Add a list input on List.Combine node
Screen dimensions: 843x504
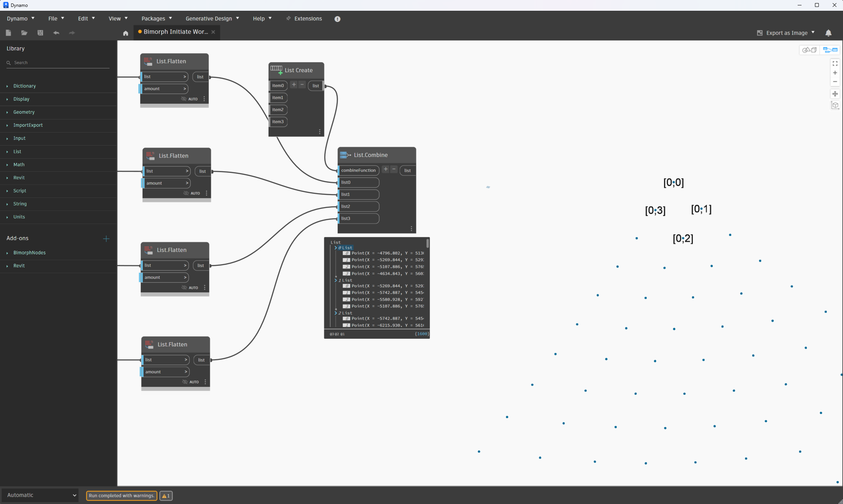tap(386, 169)
